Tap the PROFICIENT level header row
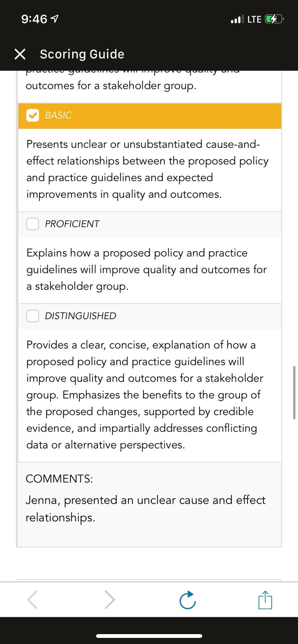Viewport: 298px width, 644px height. point(150,224)
